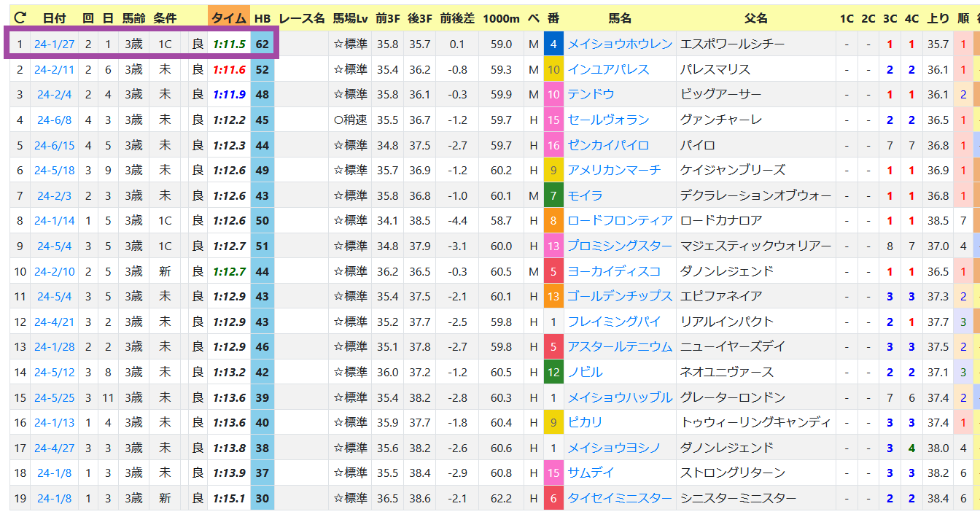Viewport: 980px width, 517px height.
Task: Open the 24-2/4 race date link
Action: 55,95
